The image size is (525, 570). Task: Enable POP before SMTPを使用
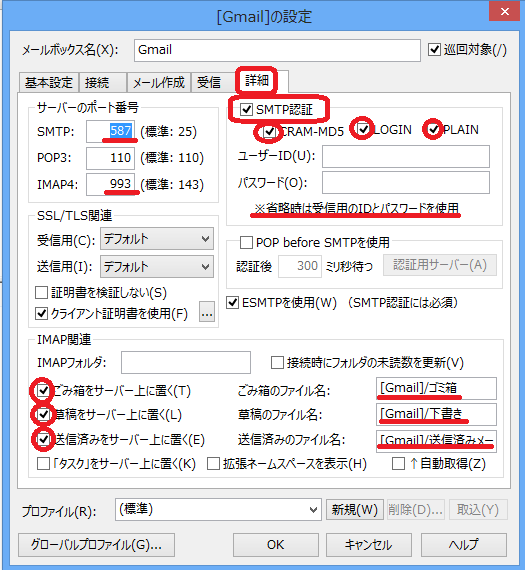tap(246, 242)
